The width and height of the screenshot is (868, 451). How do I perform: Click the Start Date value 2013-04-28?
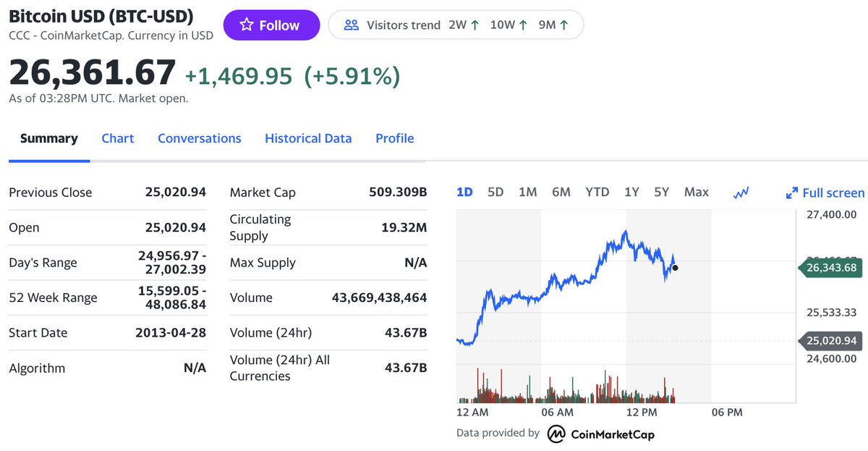pos(171,332)
